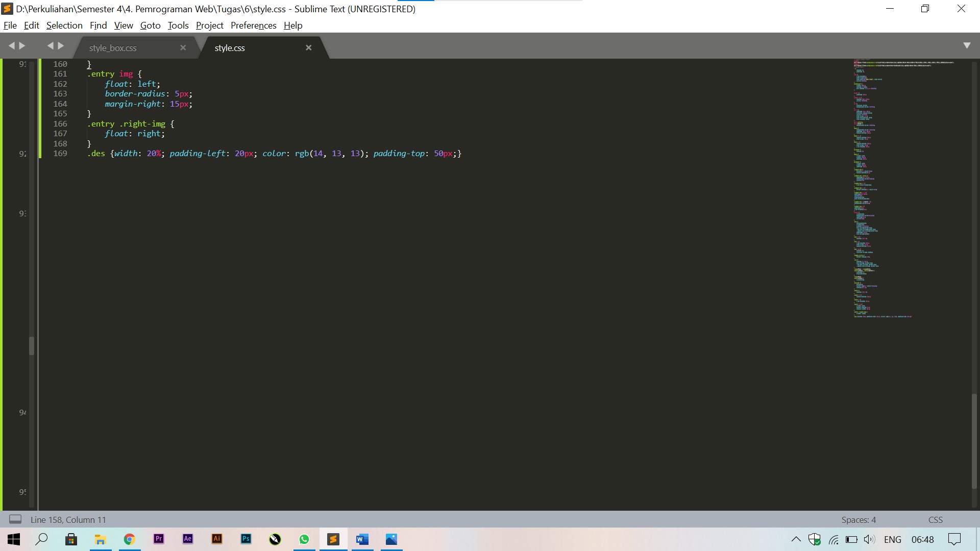Image resolution: width=980 pixels, height=551 pixels.
Task: Open the clock showing 06:48
Action: (x=922, y=540)
